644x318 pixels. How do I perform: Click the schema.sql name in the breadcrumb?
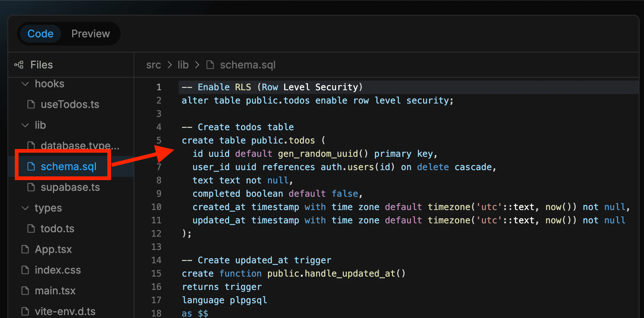(248, 65)
